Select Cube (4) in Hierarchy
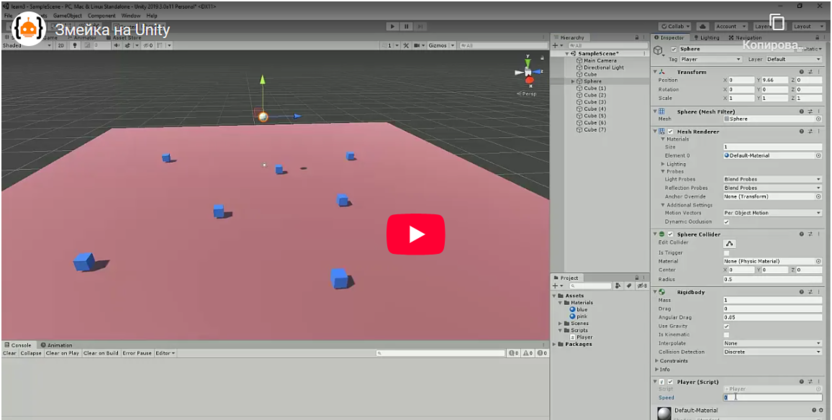 pos(594,109)
